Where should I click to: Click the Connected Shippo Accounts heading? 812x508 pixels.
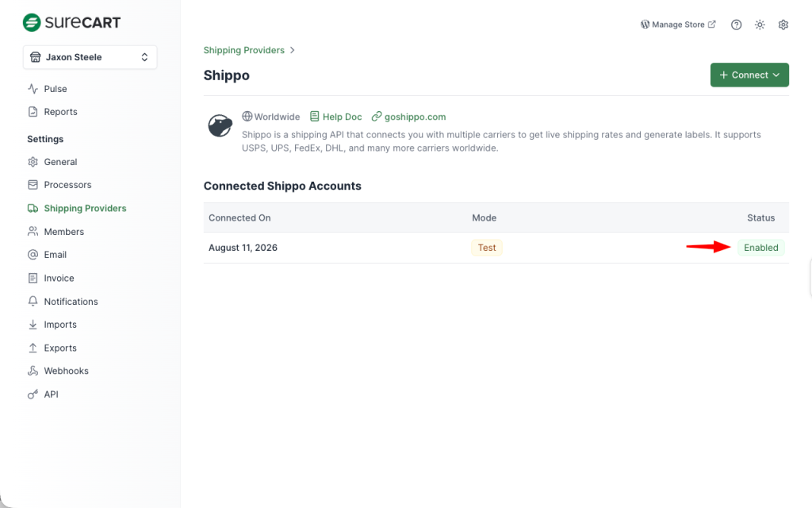pyautogui.click(x=282, y=186)
